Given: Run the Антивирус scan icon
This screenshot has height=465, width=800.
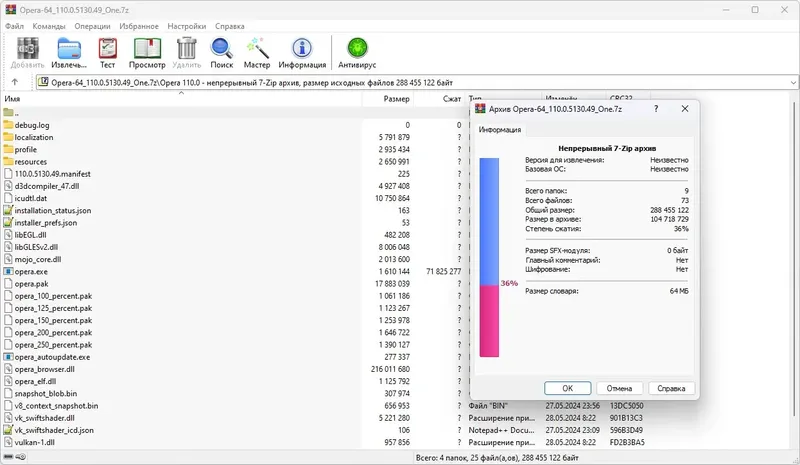Looking at the screenshot, I should click(x=357, y=48).
